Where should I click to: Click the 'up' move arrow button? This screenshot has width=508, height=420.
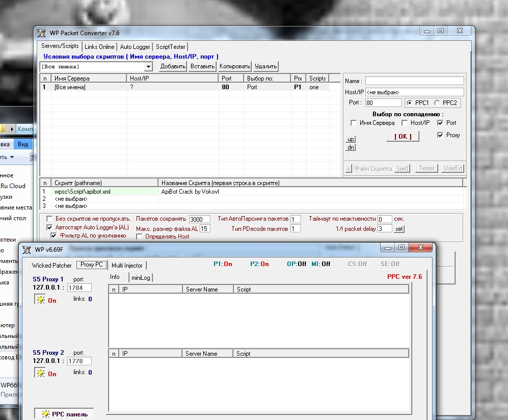(351, 139)
